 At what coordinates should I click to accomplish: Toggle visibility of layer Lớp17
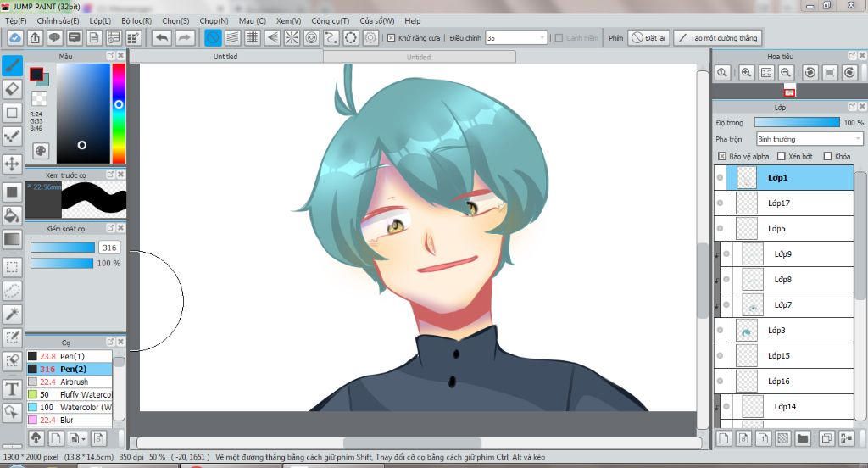coord(720,203)
